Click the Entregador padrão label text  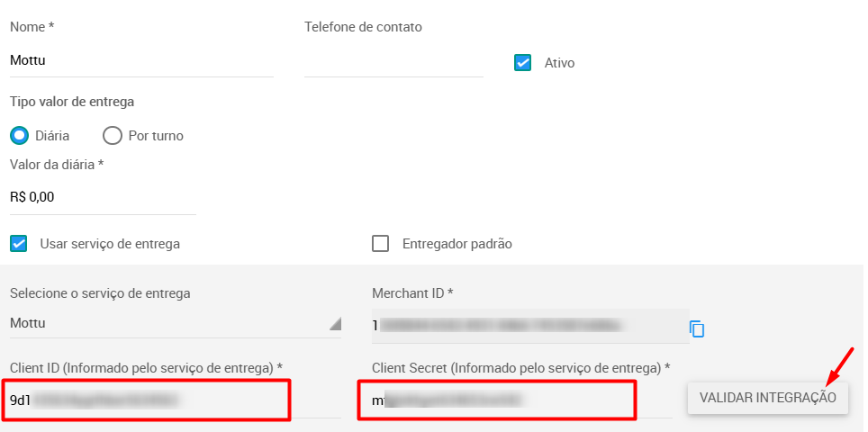pyautogui.click(x=457, y=244)
